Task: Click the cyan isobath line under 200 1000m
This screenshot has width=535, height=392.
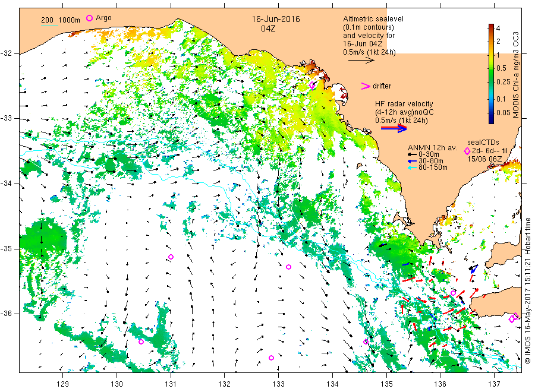Action: (50, 26)
